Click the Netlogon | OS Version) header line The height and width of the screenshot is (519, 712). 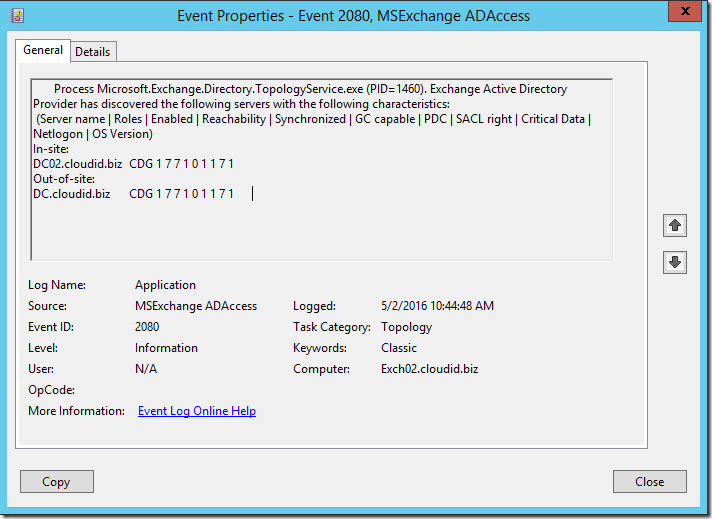pyautogui.click(x=93, y=134)
